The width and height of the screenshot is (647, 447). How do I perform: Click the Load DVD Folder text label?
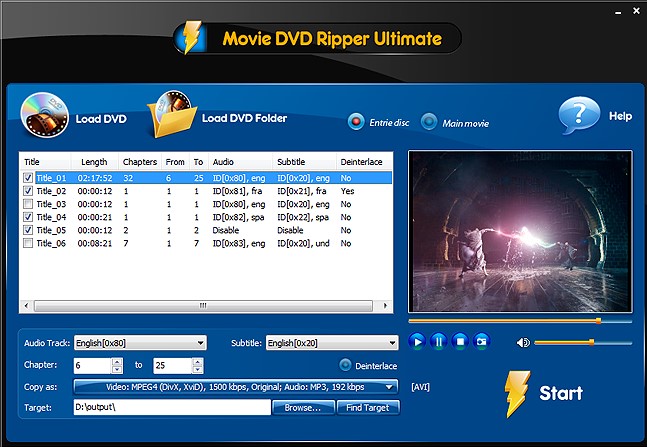[x=244, y=118]
